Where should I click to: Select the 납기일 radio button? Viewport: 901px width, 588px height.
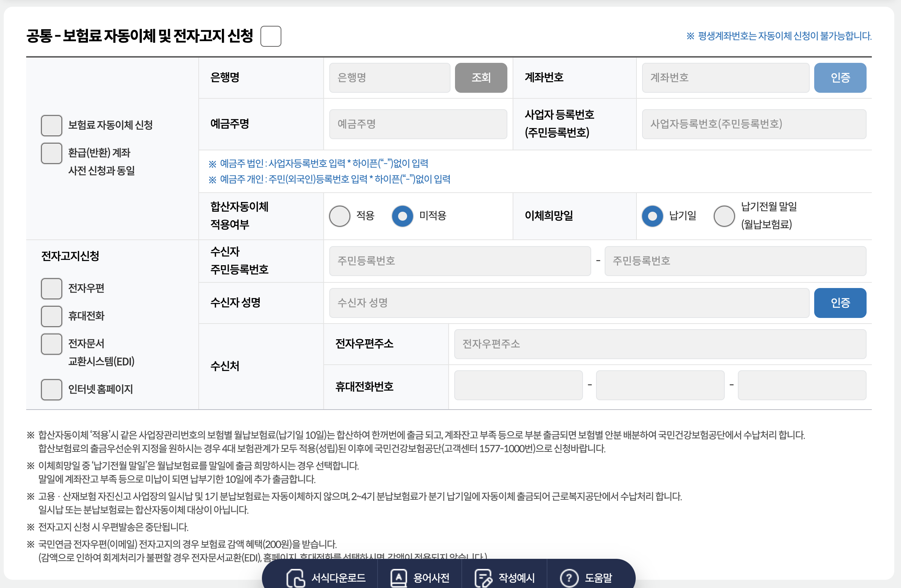[x=652, y=216]
